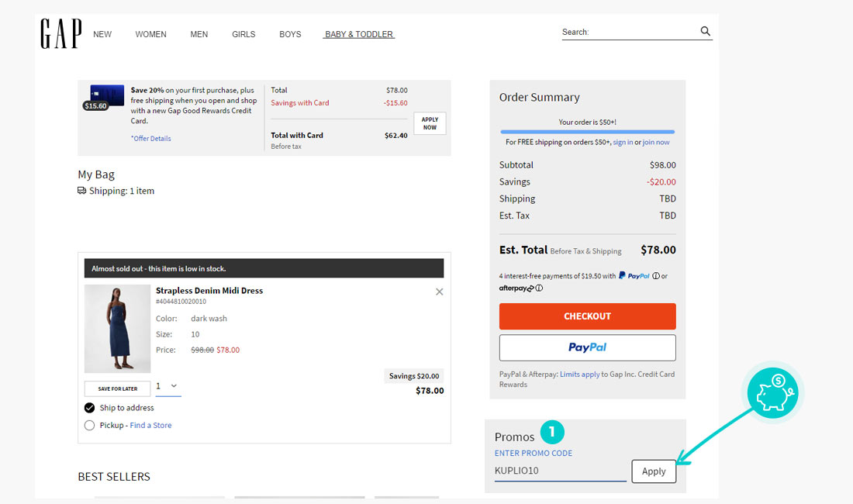The height and width of the screenshot is (504, 853).
Task: Remove the Strapless Denim Midi Dress item
Action: tap(439, 292)
